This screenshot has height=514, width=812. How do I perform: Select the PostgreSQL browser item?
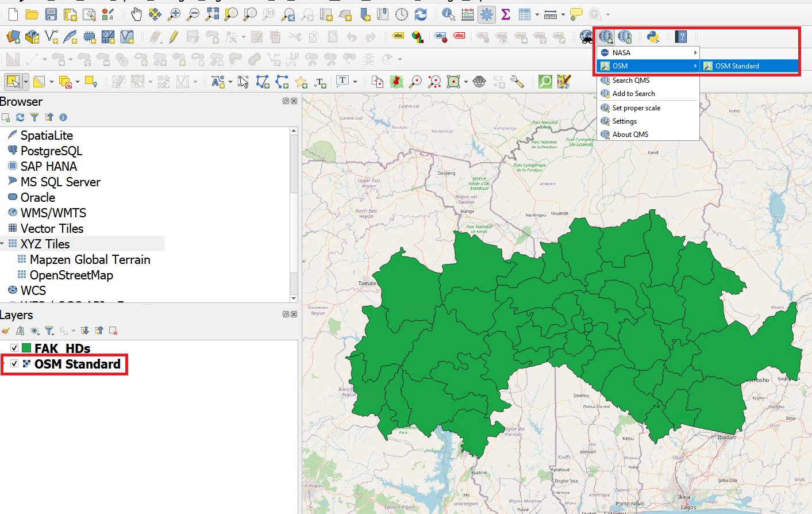pos(51,151)
